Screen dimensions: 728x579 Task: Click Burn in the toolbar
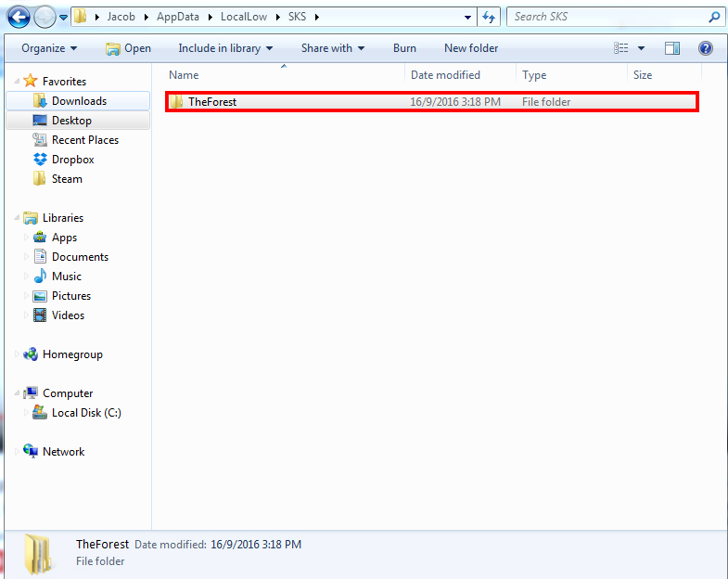[404, 48]
